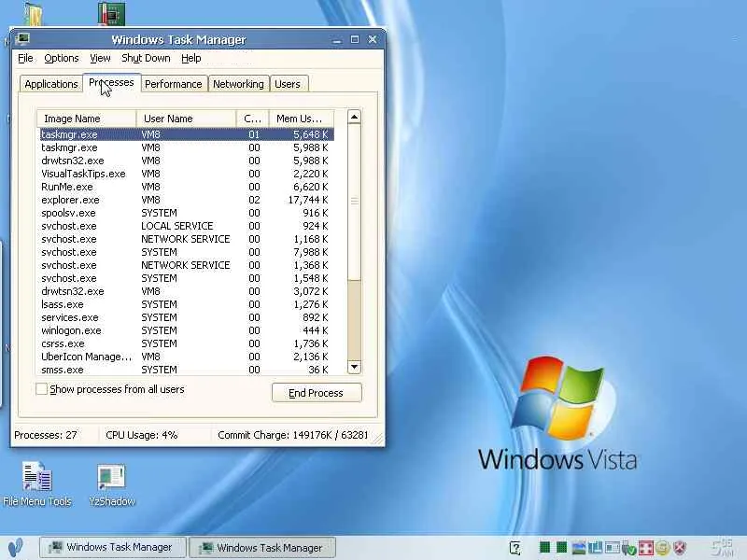
Task: Click process list scroll down arrow
Action: click(354, 367)
